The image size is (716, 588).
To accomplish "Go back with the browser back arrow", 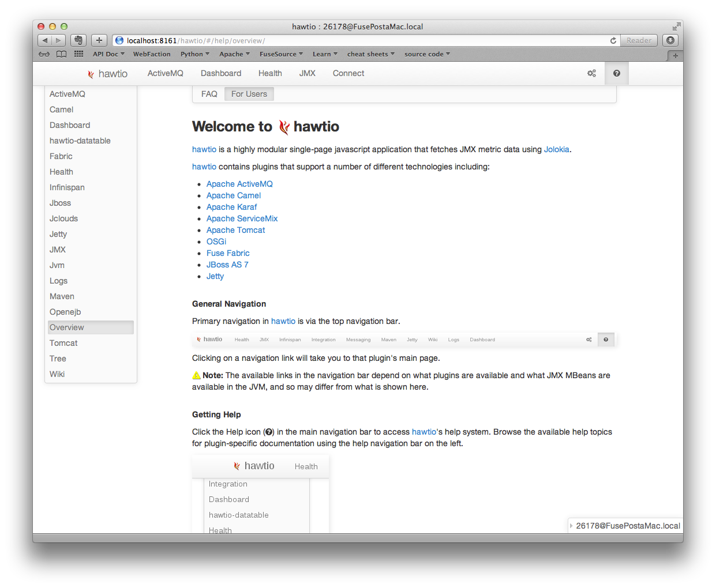I will (45, 40).
